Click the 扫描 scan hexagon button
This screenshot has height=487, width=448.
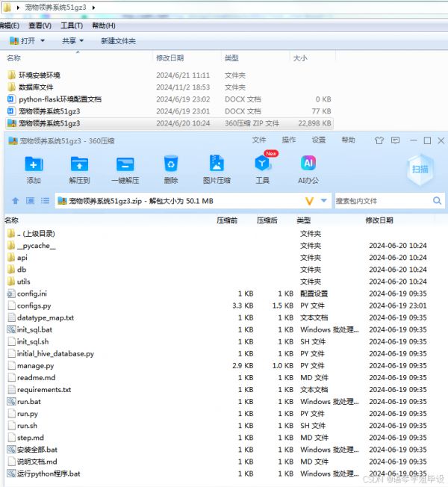[x=420, y=170]
